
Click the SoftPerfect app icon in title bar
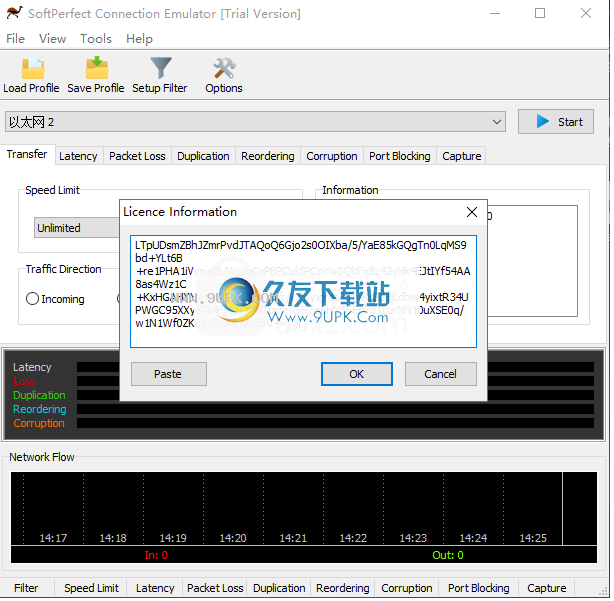pos(14,13)
